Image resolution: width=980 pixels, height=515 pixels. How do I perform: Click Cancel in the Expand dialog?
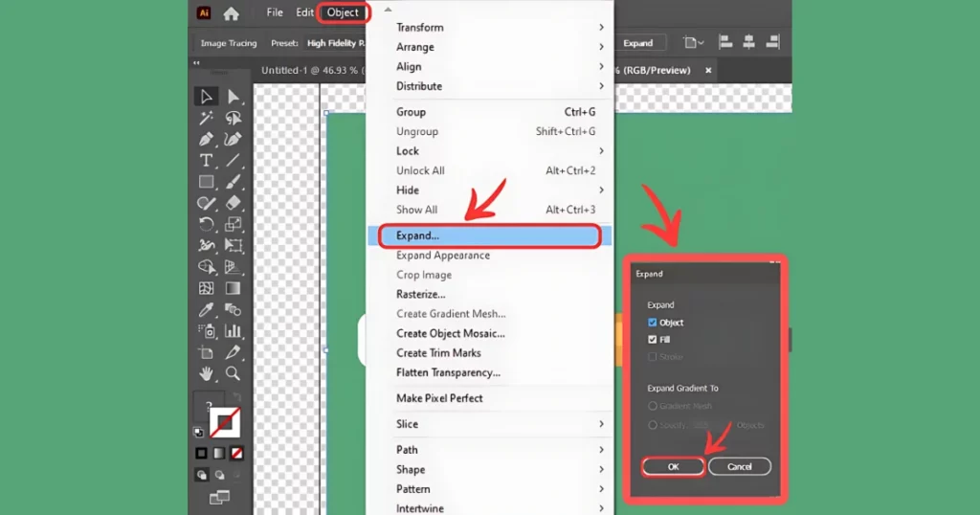click(740, 467)
